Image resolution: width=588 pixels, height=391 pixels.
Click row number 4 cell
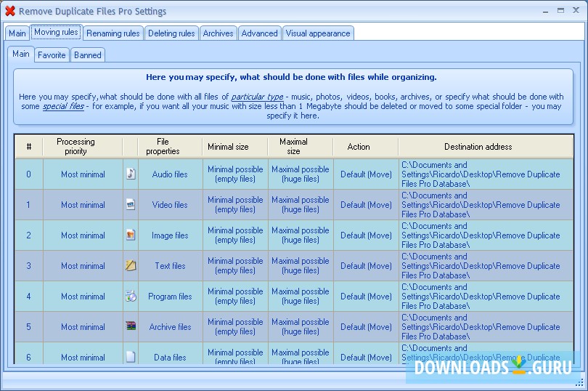pyautogui.click(x=29, y=296)
